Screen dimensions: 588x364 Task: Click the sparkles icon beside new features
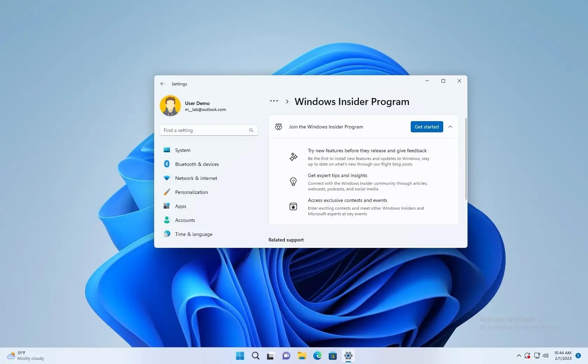click(x=293, y=156)
